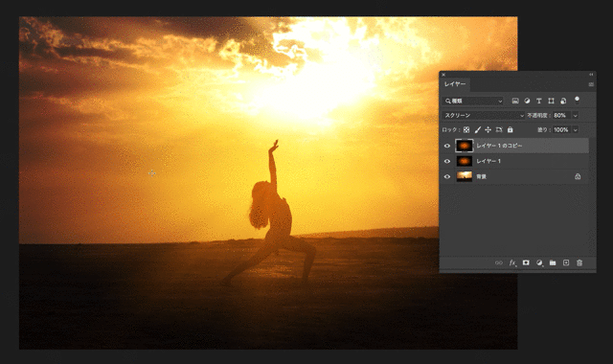The height and width of the screenshot is (364, 613).
Task: Click the opacity 80% value field
Action: pos(561,115)
